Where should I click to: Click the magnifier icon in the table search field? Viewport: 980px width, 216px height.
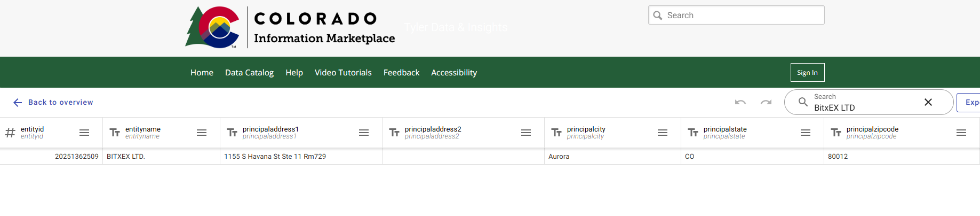803,102
